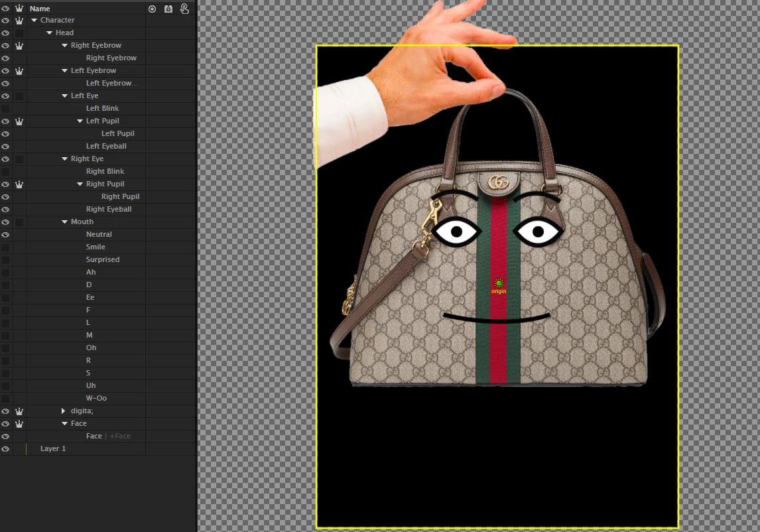Image resolution: width=760 pixels, height=532 pixels.
Task: Toggle visibility of Right Eyeball layer
Action: point(5,210)
